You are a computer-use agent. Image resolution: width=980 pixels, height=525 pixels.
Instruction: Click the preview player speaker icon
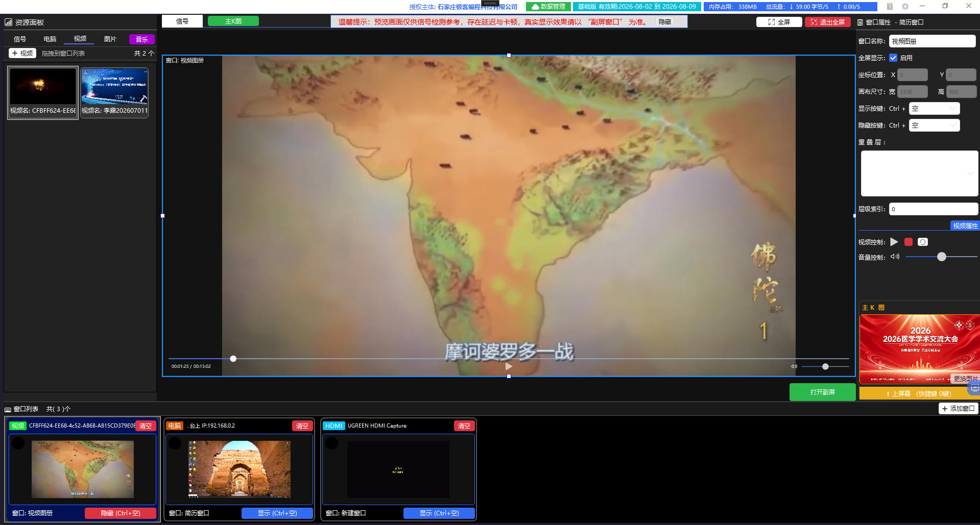(x=794, y=366)
